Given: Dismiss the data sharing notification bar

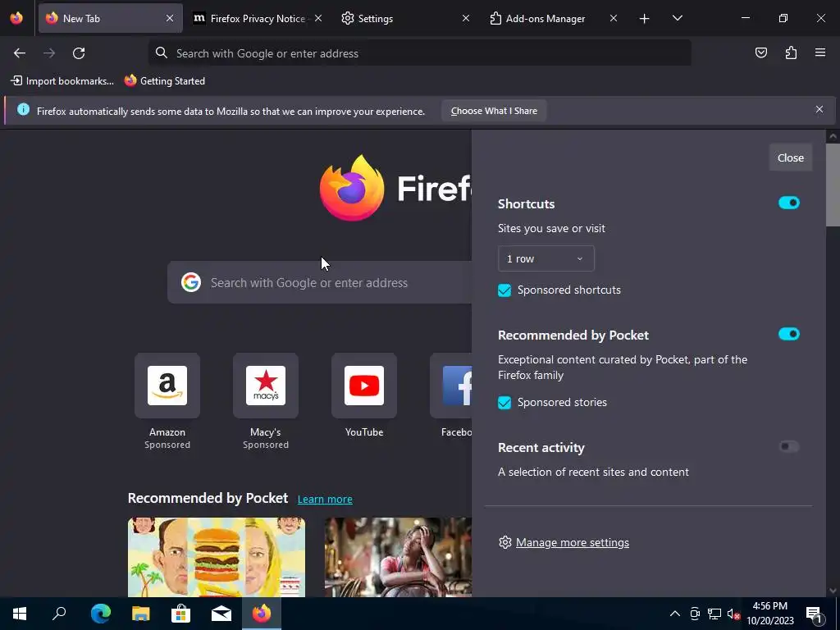Looking at the screenshot, I should click(819, 109).
